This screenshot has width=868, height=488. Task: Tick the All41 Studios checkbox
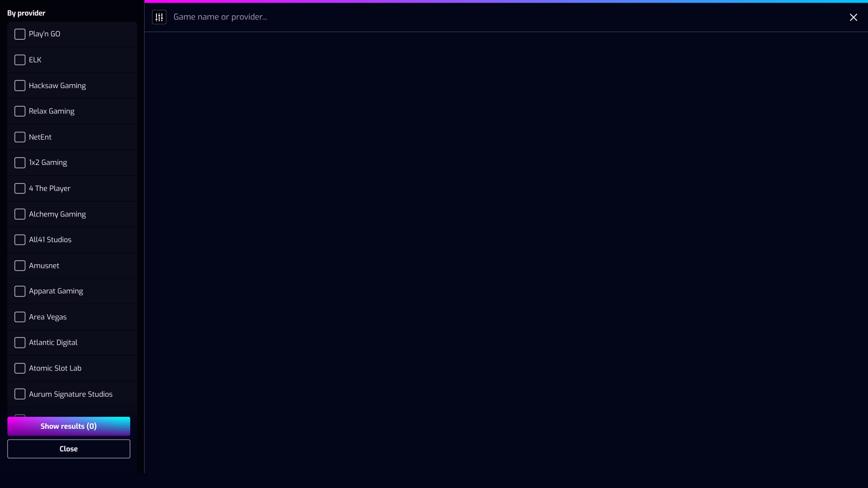tap(20, 240)
